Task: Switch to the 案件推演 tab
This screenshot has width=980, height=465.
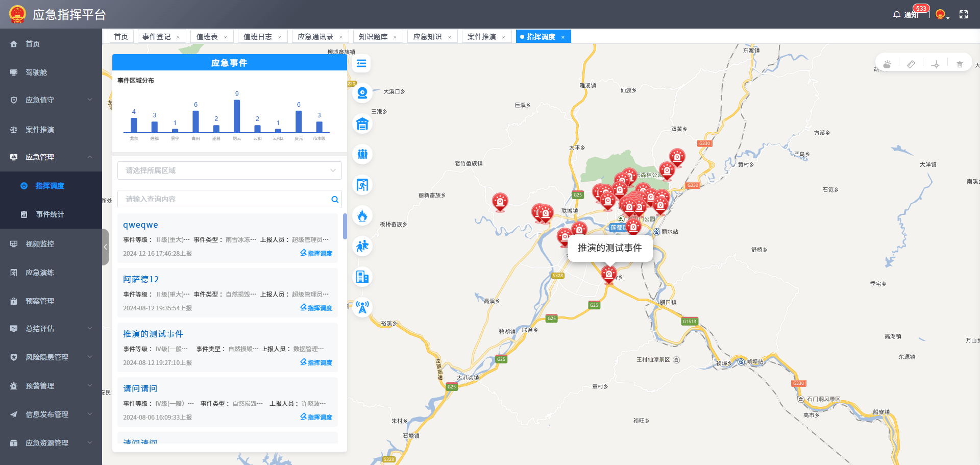Action: 482,37
